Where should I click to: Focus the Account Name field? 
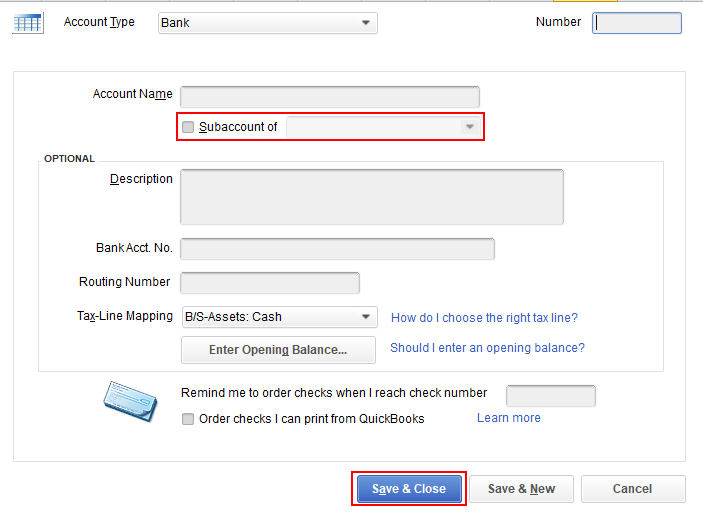(330, 97)
